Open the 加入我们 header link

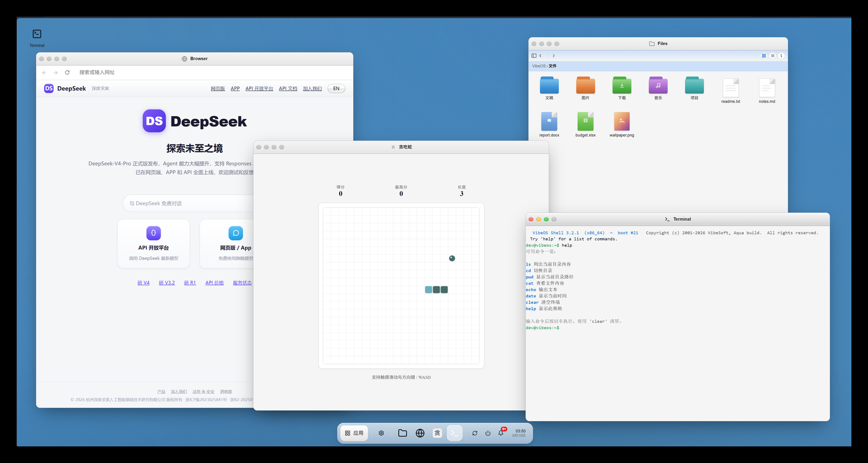312,88
